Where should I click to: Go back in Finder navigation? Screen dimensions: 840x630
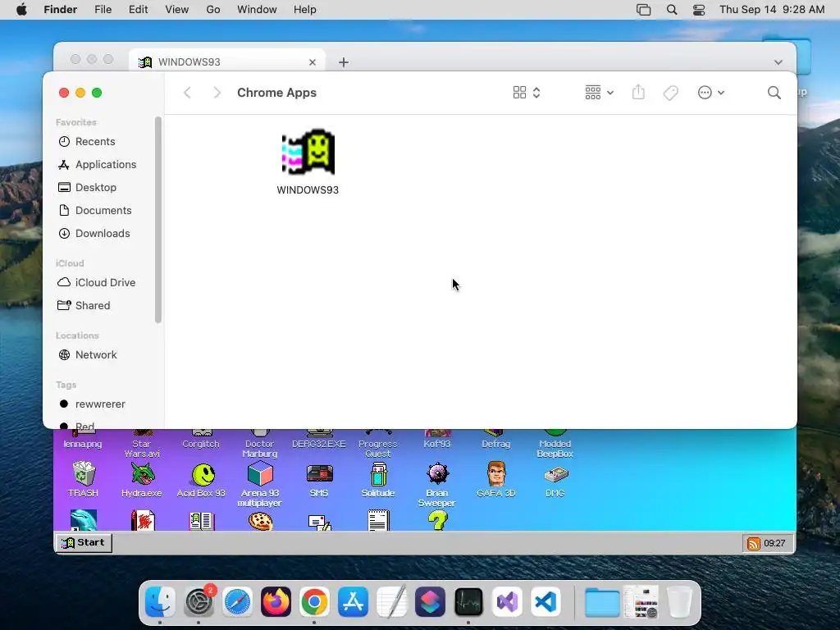coord(187,93)
